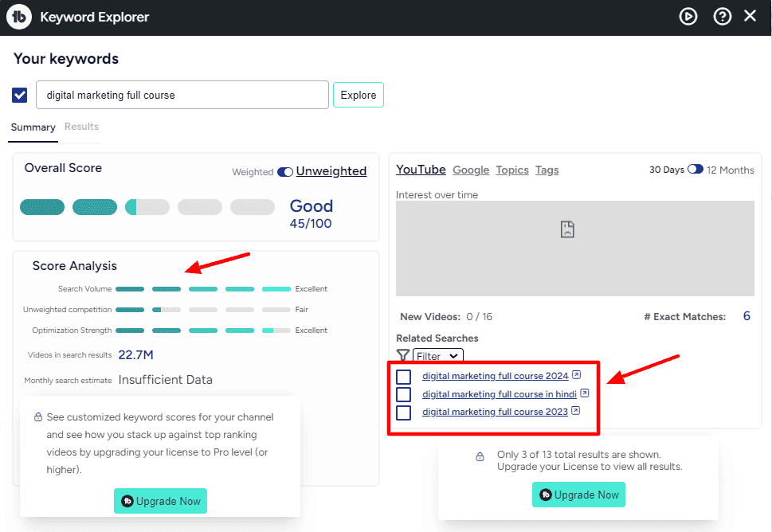772x532 pixels.
Task: Click TubeBuddy icon inside Upgrade Now button
Action: [x=547, y=495]
